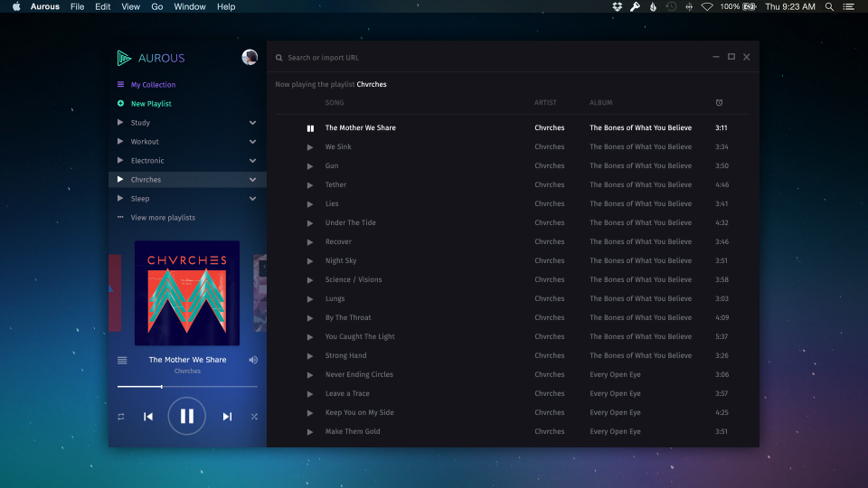This screenshot has height=488, width=868.
Task: Expand the Workout playlist chevron
Action: 252,142
